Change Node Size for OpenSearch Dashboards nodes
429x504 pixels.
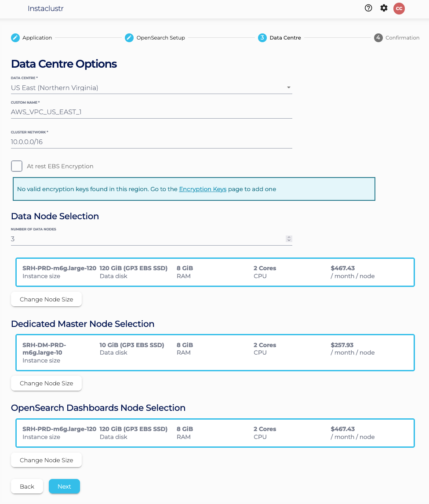[46, 460]
